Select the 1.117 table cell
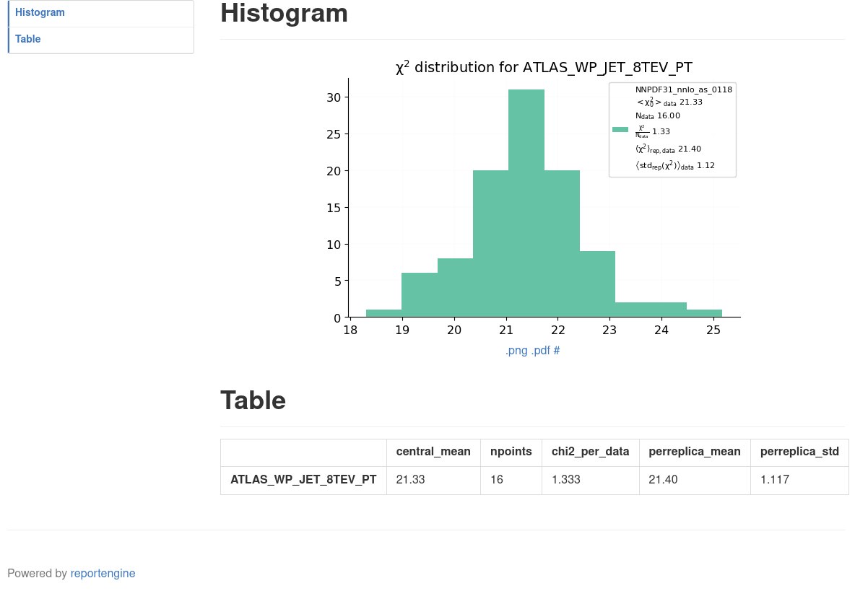The image size is (868, 591). tap(775, 480)
